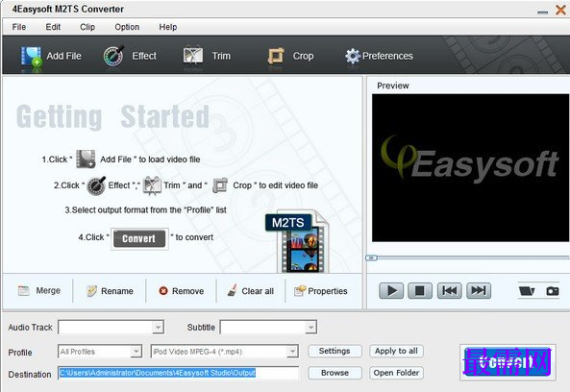570x392 pixels.
Task: Click the Settings button
Action: [335, 351]
